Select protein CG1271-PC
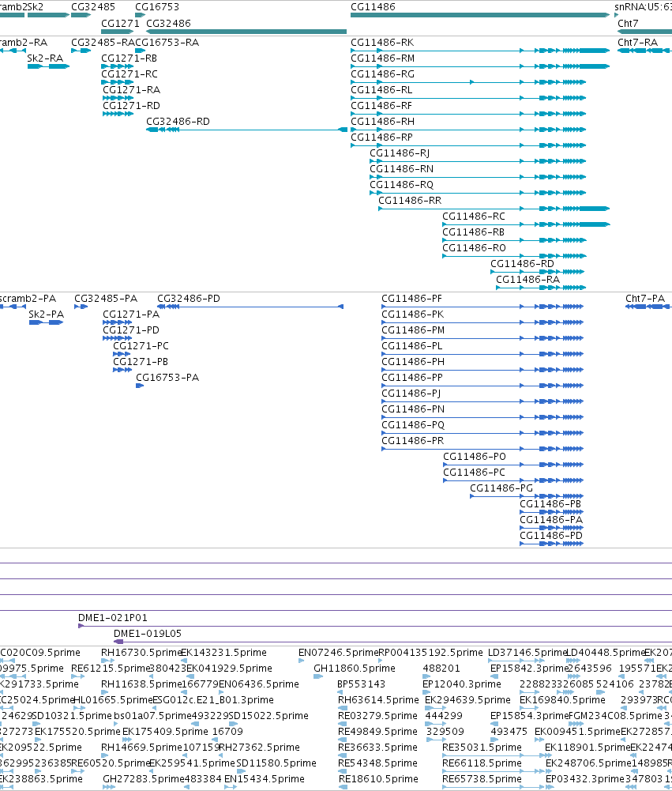The width and height of the screenshot is (672, 791). (141, 346)
